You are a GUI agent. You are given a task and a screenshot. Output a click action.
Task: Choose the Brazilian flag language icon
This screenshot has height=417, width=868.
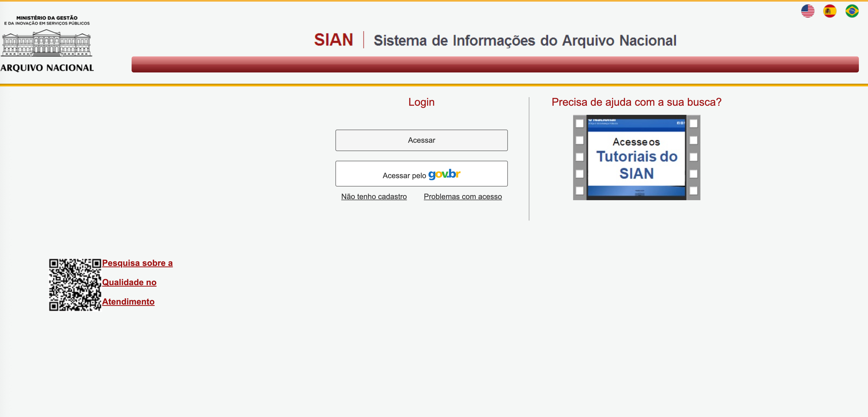click(852, 11)
